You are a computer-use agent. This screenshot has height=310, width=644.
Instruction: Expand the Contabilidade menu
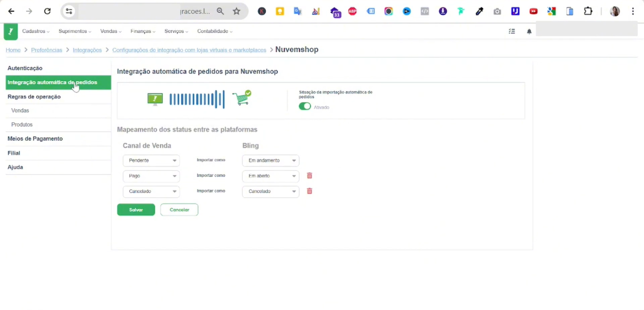pyautogui.click(x=215, y=31)
